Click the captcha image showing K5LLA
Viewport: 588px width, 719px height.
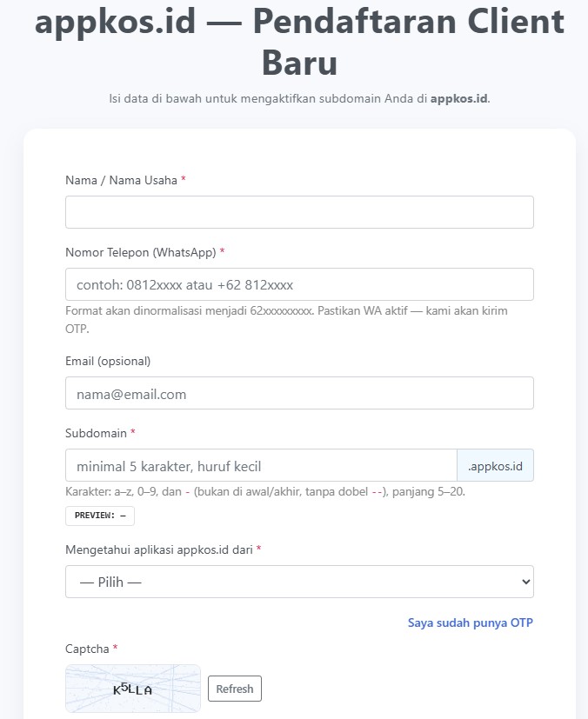pyautogui.click(x=133, y=689)
